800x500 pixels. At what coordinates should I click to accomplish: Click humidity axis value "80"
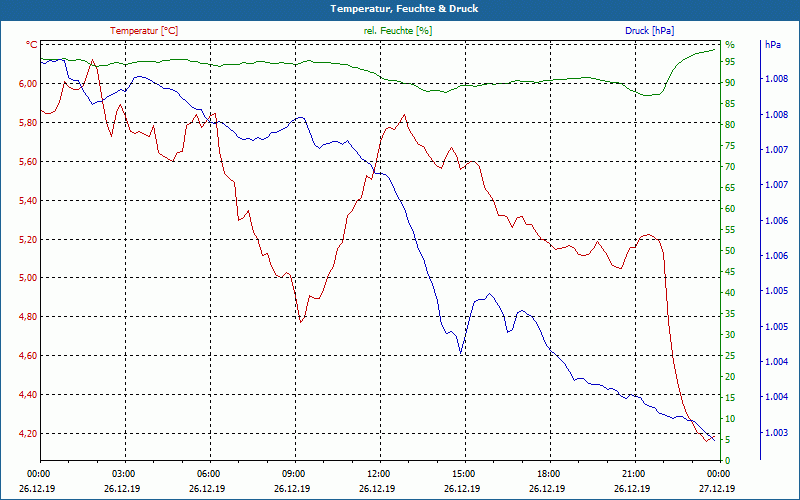point(730,124)
